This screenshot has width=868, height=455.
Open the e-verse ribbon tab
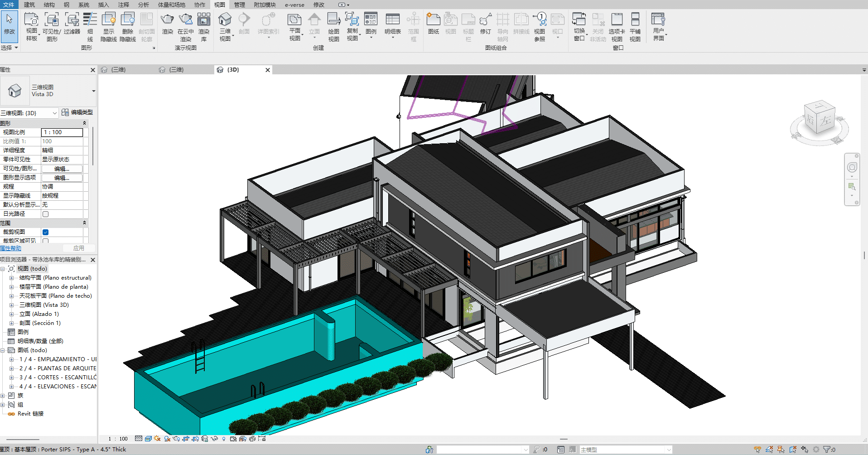tap(294, 5)
